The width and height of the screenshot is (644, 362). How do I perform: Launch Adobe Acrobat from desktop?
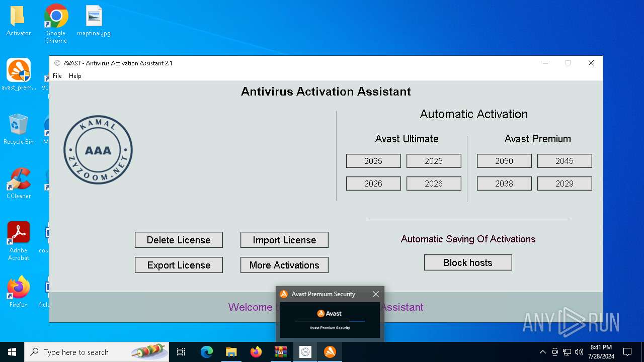pyautogui.click(x=19, y=241)
